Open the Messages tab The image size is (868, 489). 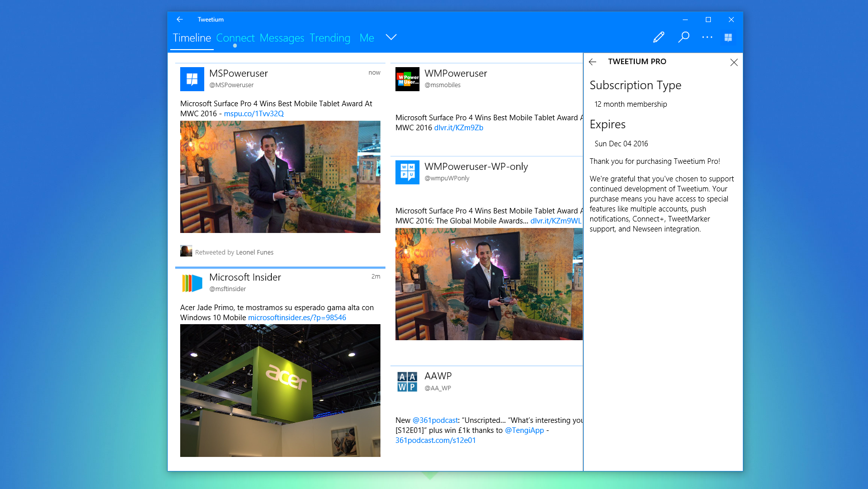282,38
